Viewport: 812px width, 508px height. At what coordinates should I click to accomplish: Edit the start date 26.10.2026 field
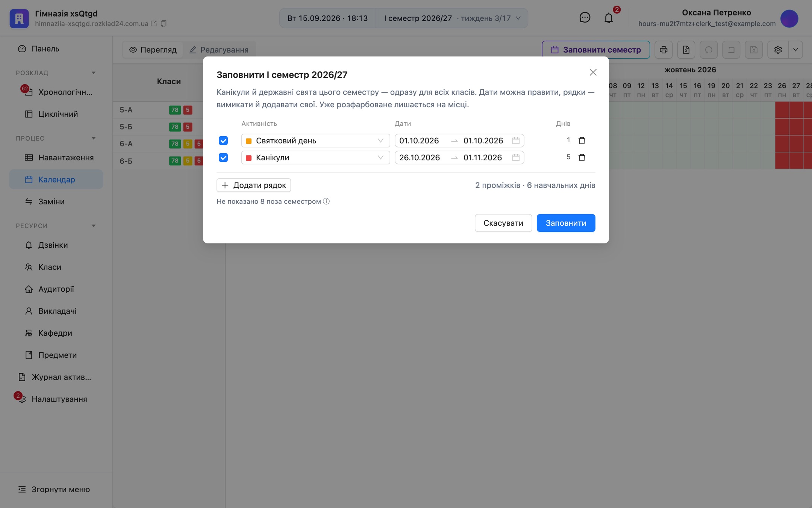[x=419, y=157]
